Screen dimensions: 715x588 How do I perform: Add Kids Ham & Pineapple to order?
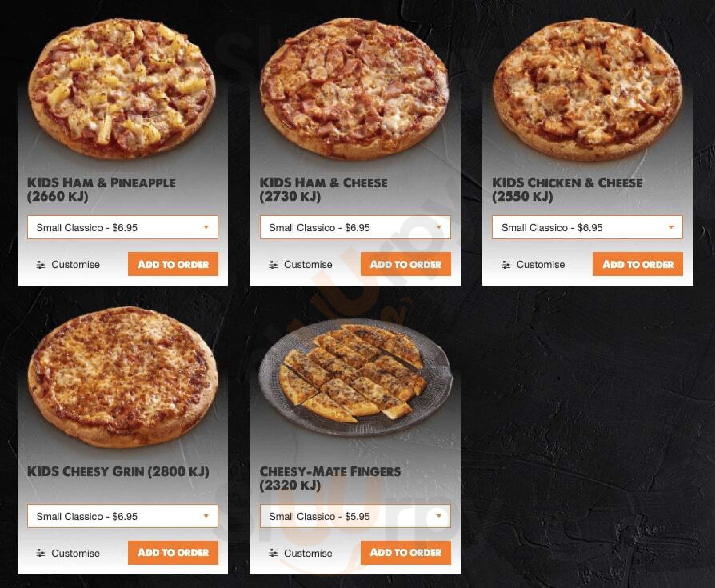click(173, 264)
